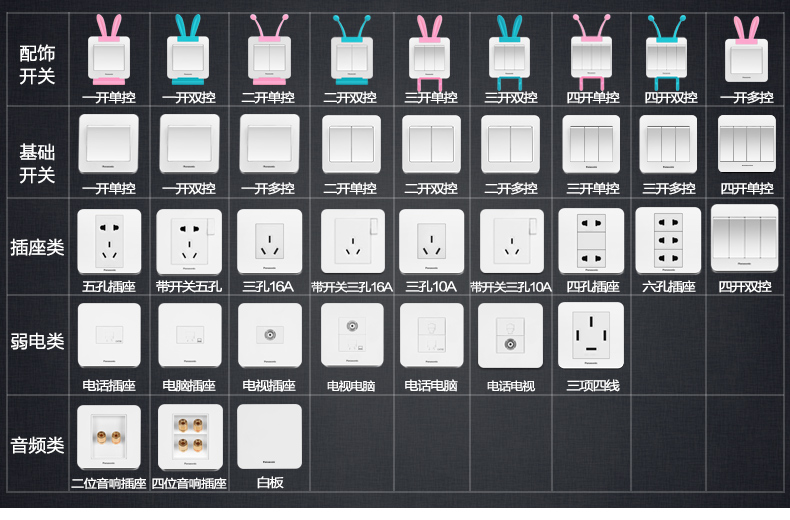Click the 配饰开关 row heading
Screen dimensions: 790x520
(37, 65)
